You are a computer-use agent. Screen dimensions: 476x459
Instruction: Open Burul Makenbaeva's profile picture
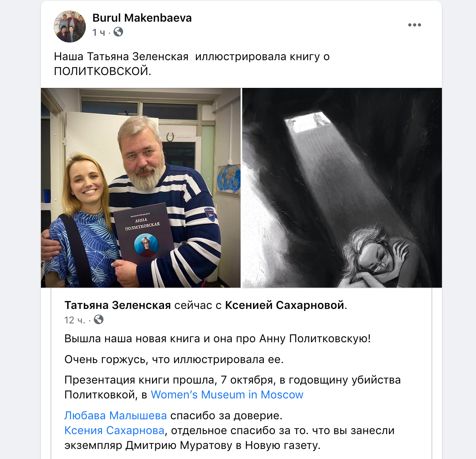[70, 26]
